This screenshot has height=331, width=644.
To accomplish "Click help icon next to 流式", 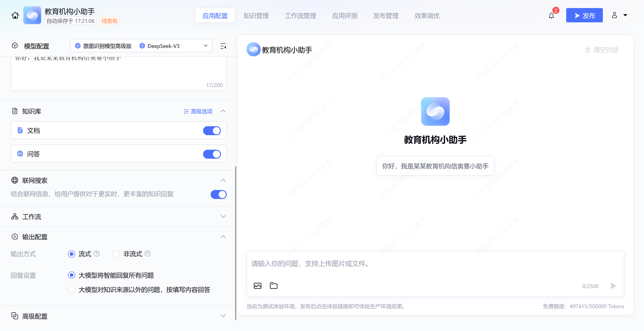I will pyautogui.click(x=97, y=254).
